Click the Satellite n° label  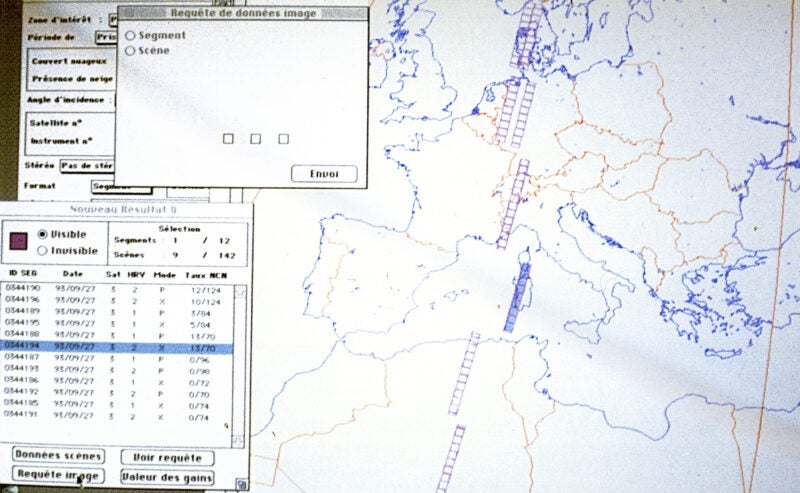click(56, 123)
